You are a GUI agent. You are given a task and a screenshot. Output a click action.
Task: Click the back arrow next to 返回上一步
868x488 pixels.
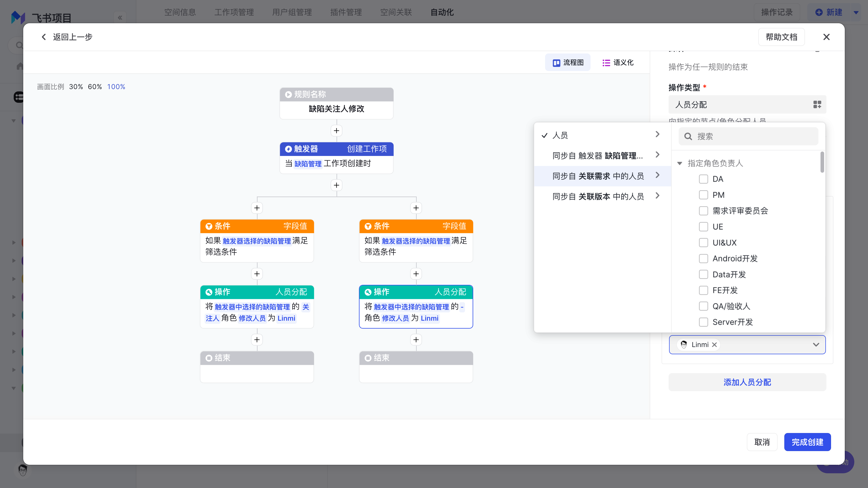coord(44,37)
